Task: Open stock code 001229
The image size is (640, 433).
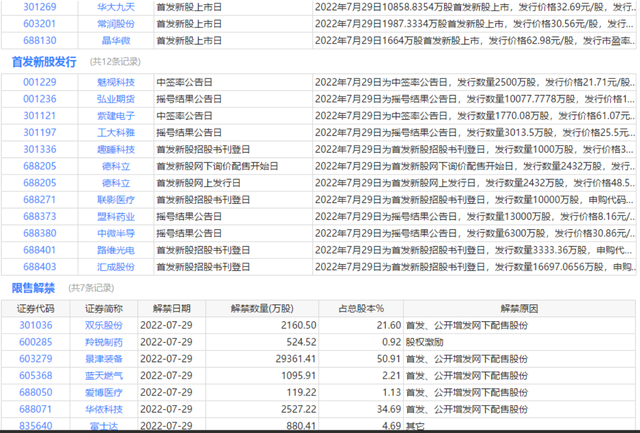Action: (x=40, y=82)
